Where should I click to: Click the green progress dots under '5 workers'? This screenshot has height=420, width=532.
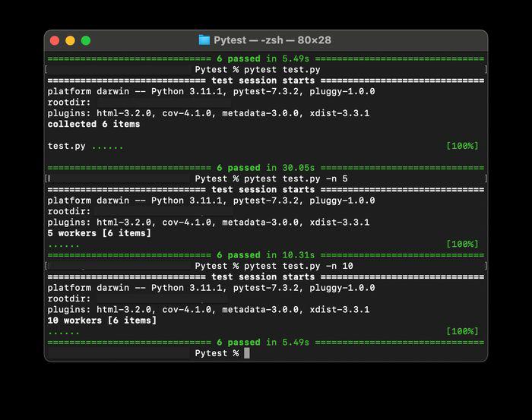(x=63, y=246)
